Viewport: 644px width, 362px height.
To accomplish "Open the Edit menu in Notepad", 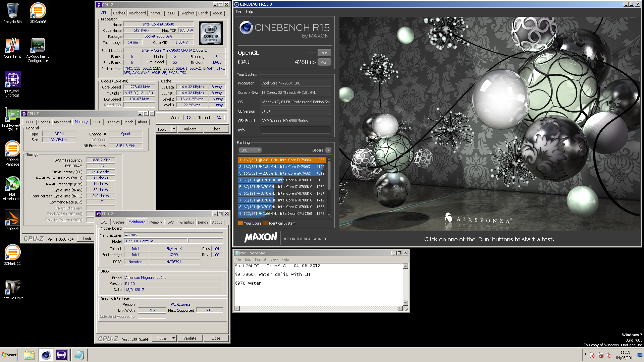I will pos(248,259).
